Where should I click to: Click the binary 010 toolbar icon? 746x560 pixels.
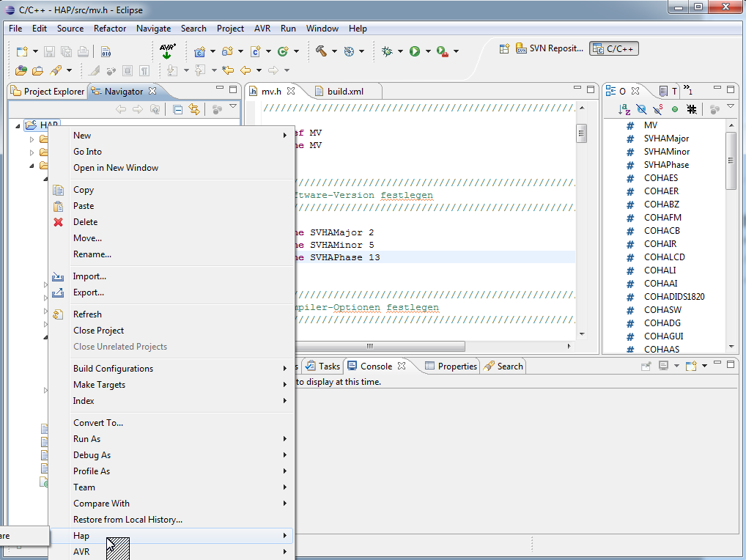pyautogui.click(x=106, y=51)
